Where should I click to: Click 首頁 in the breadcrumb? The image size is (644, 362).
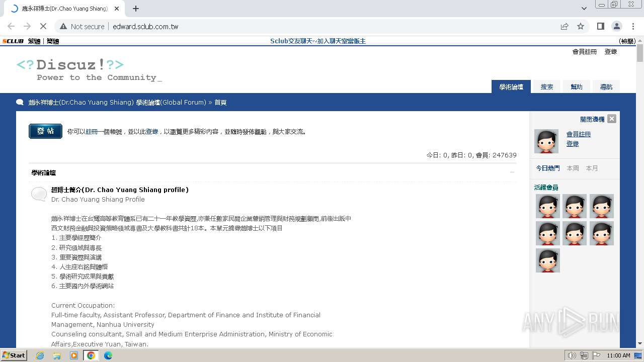tap(220, 102)
